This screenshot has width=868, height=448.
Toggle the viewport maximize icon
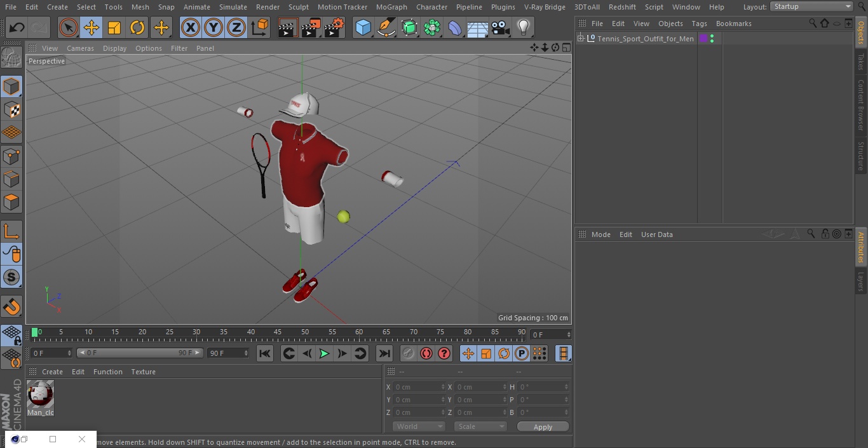566,48
